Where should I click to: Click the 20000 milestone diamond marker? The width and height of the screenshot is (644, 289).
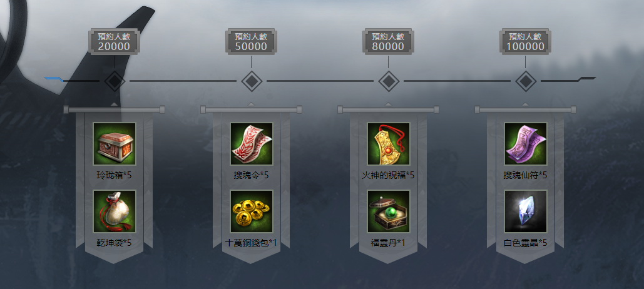click(x=115, y=81)
